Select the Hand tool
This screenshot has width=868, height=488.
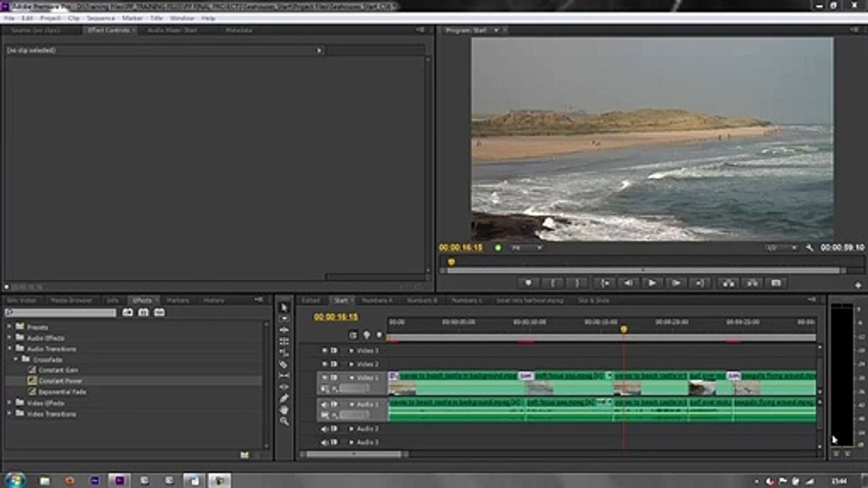click(284, 410)
